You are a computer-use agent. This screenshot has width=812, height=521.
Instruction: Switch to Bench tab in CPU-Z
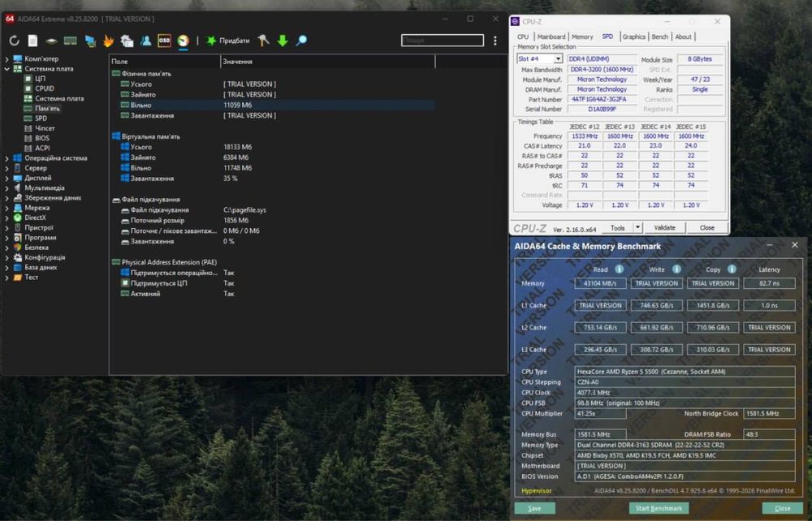[659, 37]
